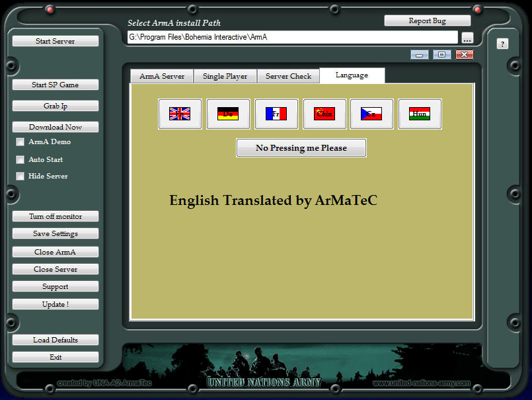
Task: Toggle the Auto Start checkbox
Action: point(20,159)
